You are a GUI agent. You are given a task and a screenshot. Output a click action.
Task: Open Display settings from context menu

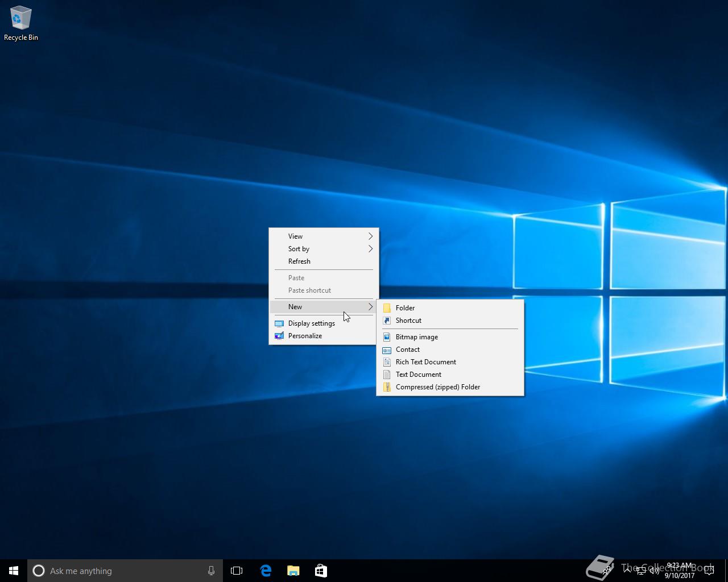tap(324, 323)
